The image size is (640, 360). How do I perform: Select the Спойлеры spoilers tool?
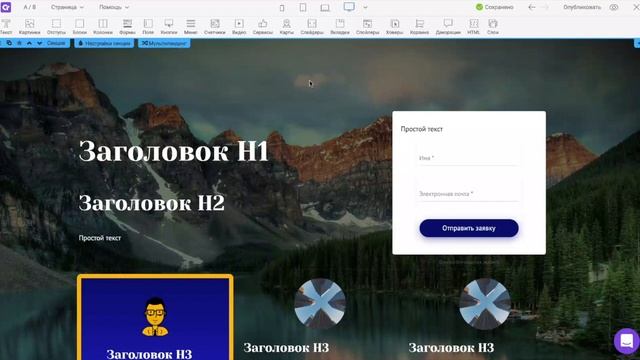[367, 27]
